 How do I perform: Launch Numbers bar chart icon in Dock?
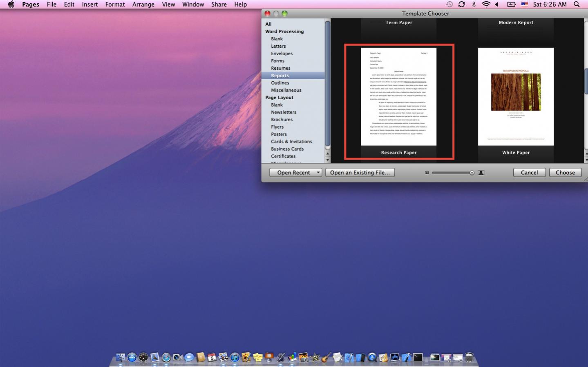(292, 358)
